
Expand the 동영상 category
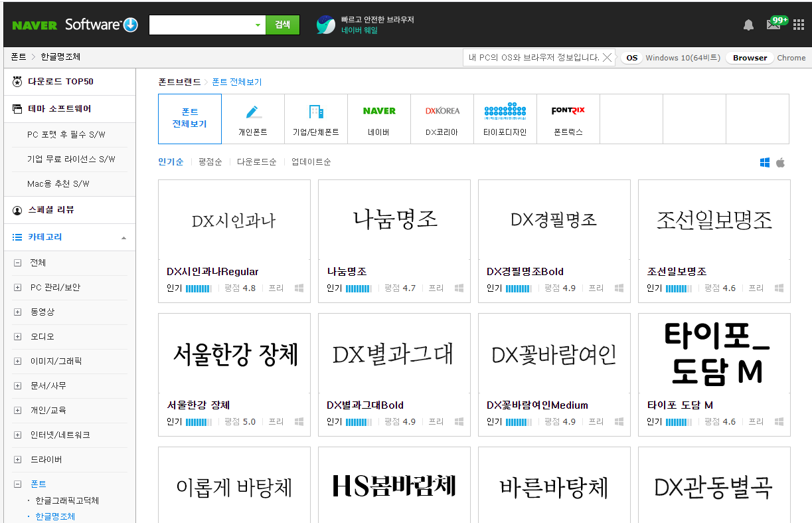(17, 312)
